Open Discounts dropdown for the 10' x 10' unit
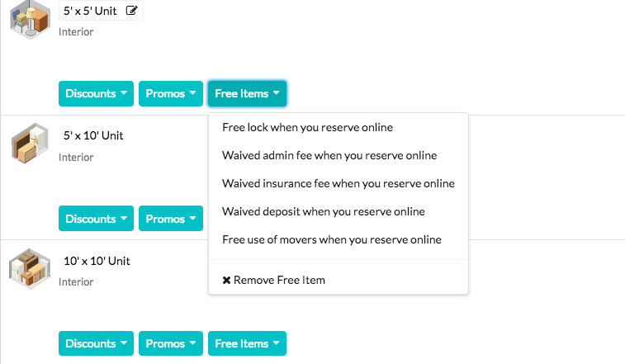Screen dimensions: 625x364 click(96, 343)
